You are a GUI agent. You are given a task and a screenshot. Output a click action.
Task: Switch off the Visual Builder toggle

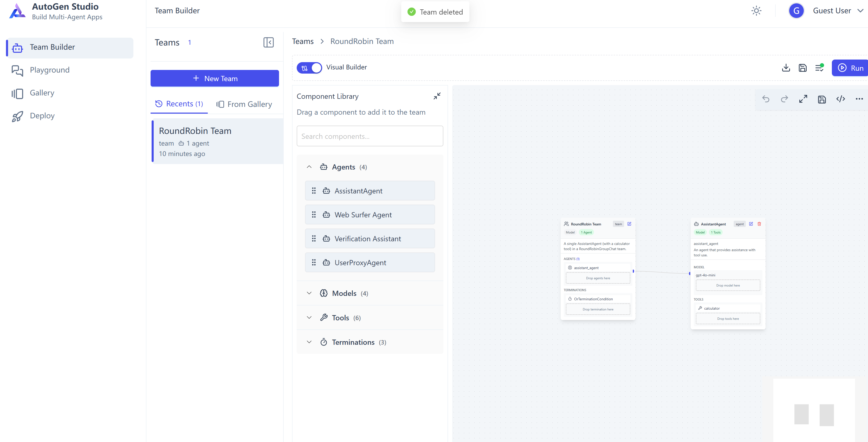coord(309,68)
